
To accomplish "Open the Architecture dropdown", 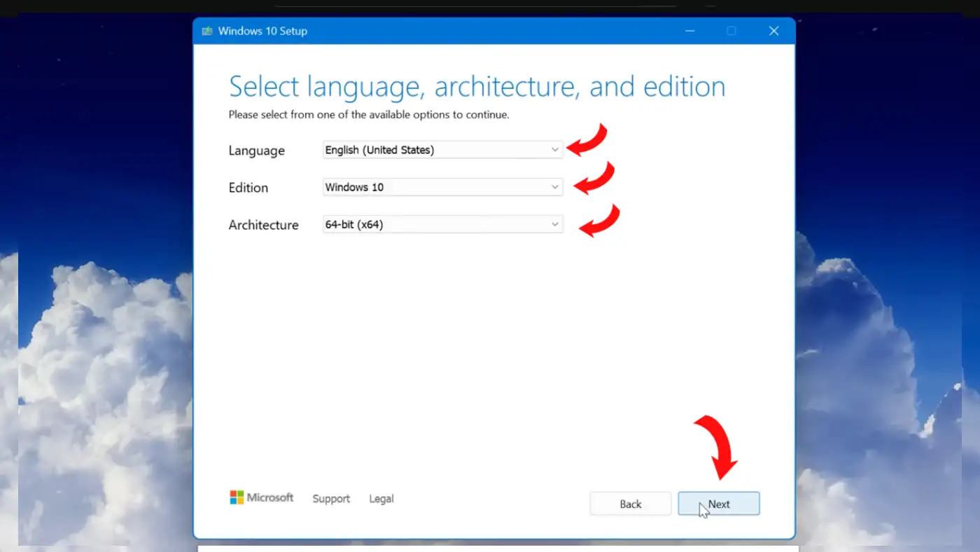I will [x=442, y=225].
